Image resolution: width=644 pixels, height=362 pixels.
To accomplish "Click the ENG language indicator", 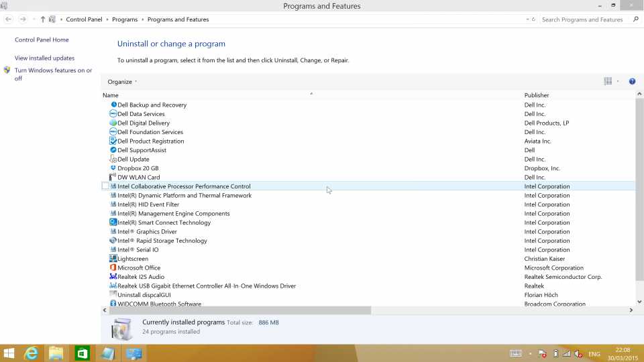I will 594,354.
